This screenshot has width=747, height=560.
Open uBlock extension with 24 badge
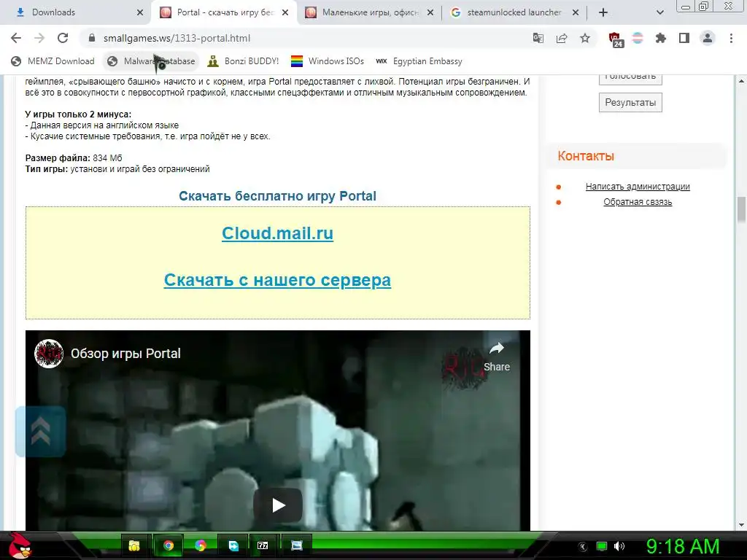click(615, 39)
